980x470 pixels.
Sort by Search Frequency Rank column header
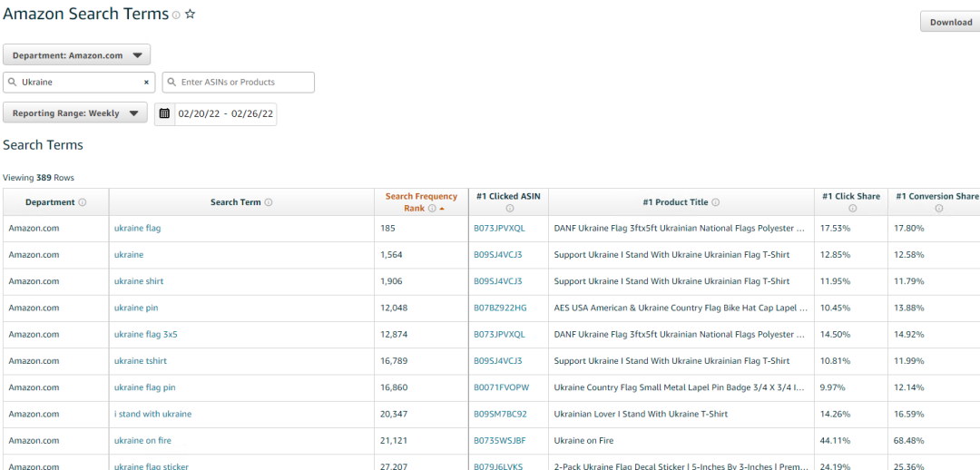[421, 202]
